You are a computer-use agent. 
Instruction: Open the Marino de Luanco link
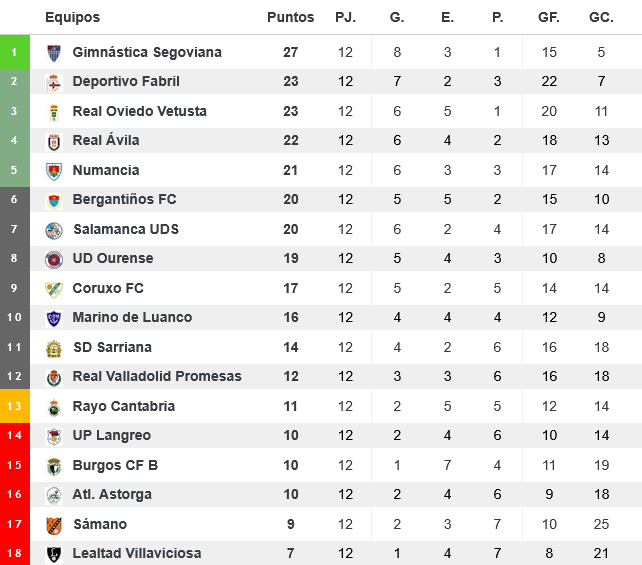(132, 317)
